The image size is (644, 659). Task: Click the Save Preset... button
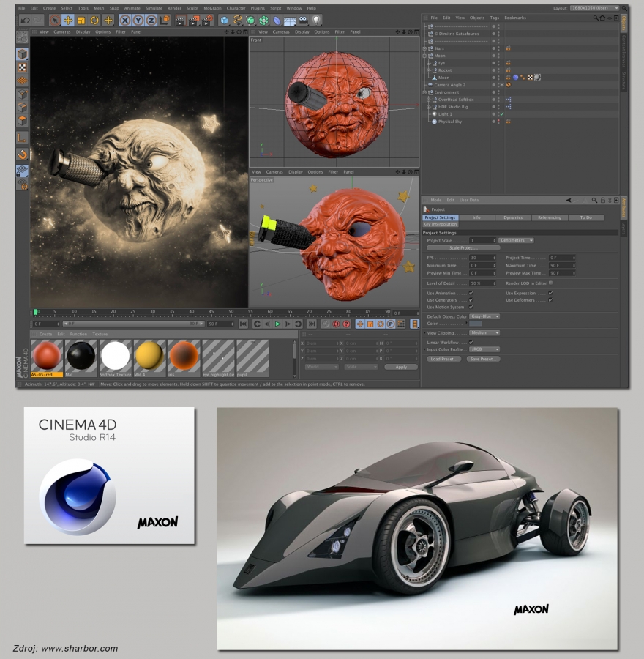tap(483, 359)
